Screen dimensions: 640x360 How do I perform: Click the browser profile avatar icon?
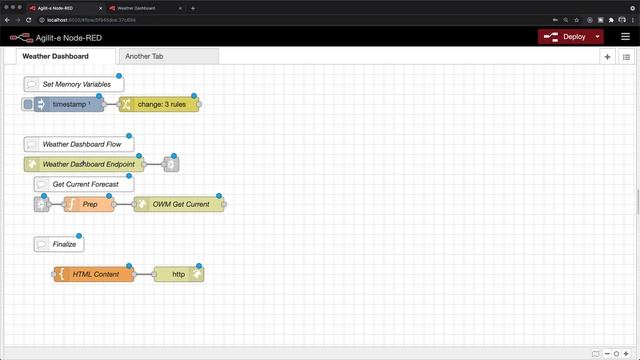(622, 20)
